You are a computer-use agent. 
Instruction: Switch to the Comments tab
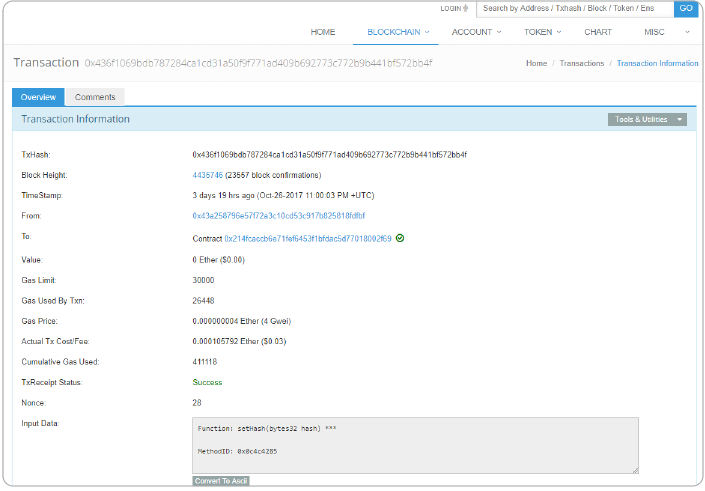pos(95,97)
